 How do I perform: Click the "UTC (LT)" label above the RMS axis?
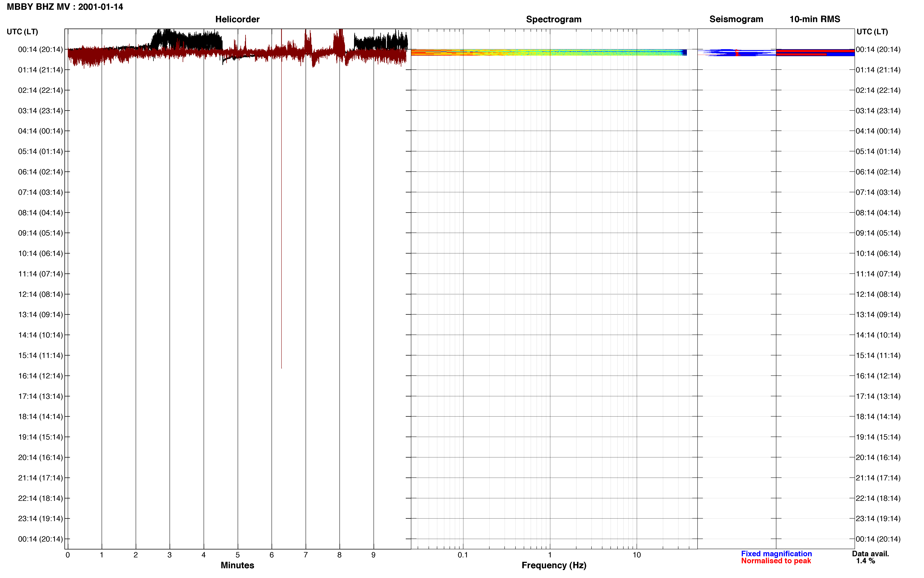(872, 32)
